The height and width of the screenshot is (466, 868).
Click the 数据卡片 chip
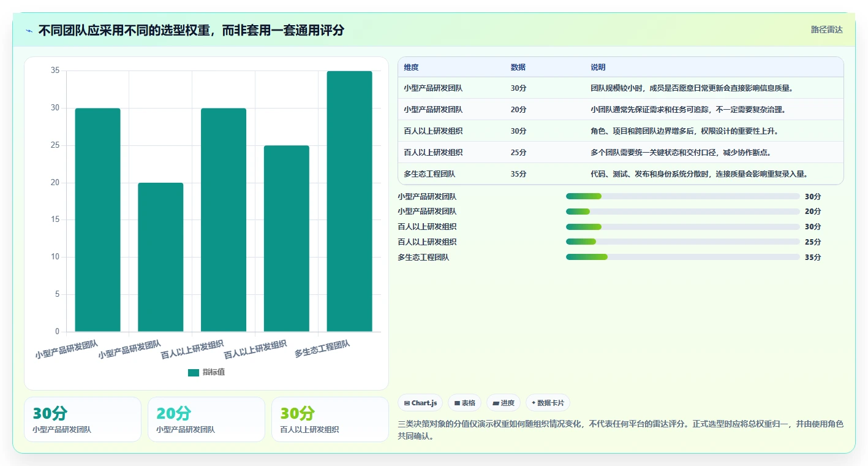[x=548, y=403]
